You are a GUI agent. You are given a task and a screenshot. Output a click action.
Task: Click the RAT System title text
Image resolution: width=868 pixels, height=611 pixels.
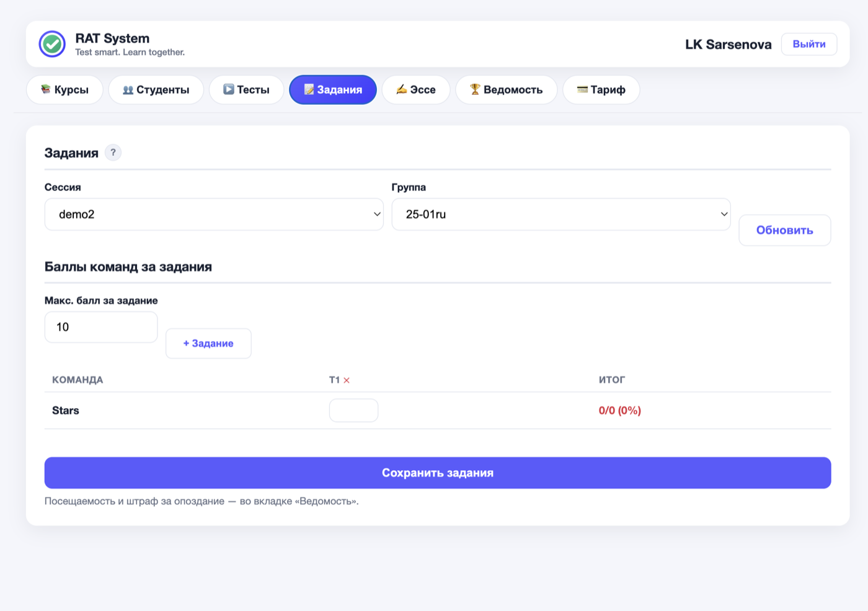[112, 38]
